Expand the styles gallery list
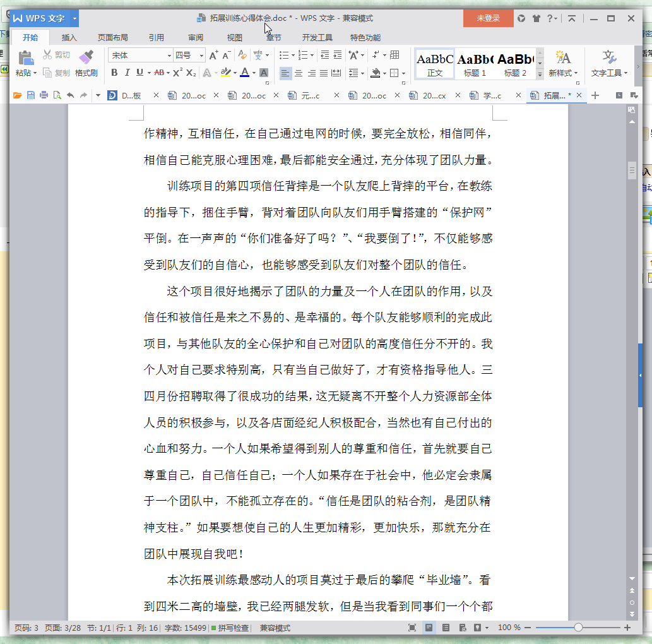The height and width of the screenshot is (644, 652). tap(540, 75)
